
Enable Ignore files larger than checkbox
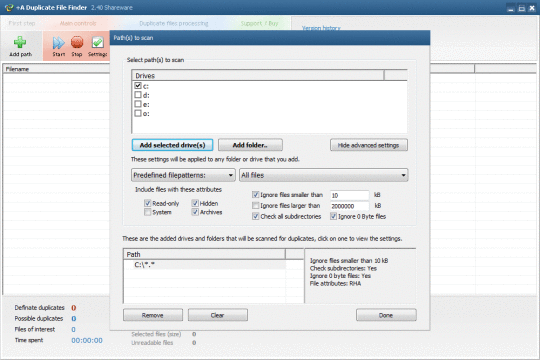[x=255, y=205]
